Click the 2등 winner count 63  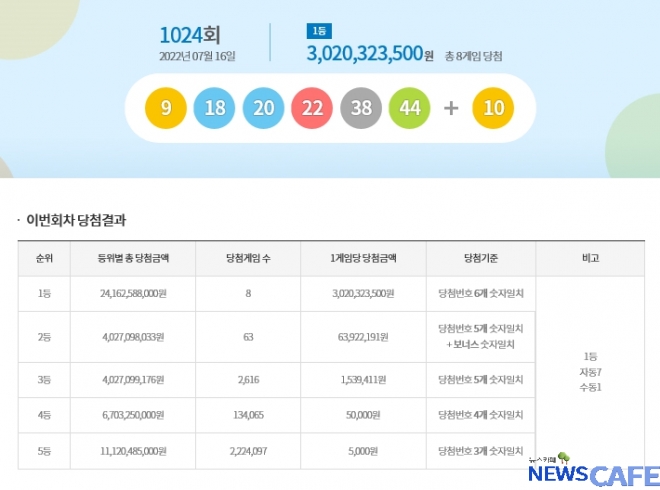(248, 337)
